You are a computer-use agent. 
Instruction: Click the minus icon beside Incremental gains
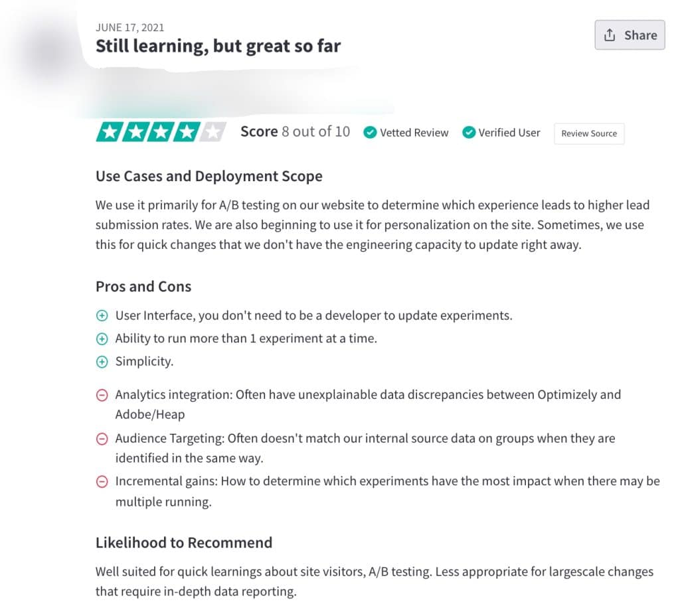pyautogui.click(x=102, y=482)
